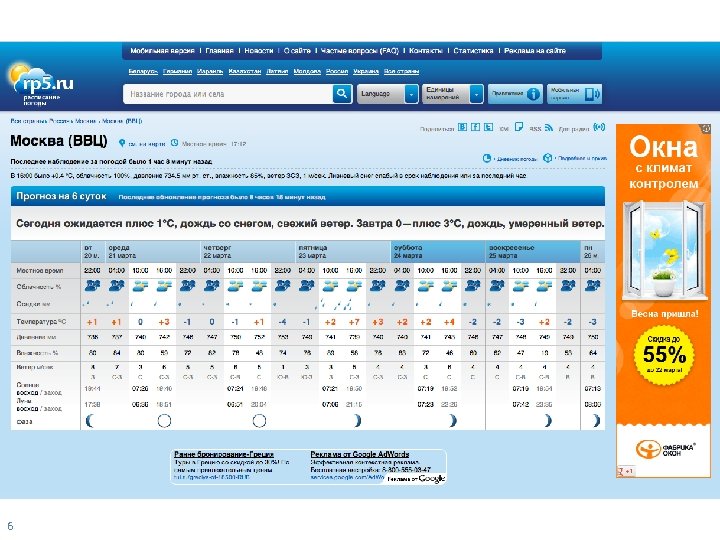Click the radio broadcast icon
This screenshot has height=540, width=720.
click(599, 127)
